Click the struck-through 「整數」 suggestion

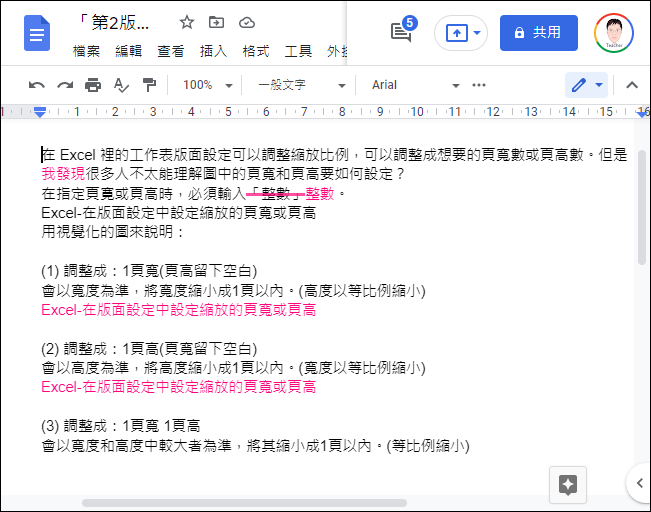[x=276, y=193]
